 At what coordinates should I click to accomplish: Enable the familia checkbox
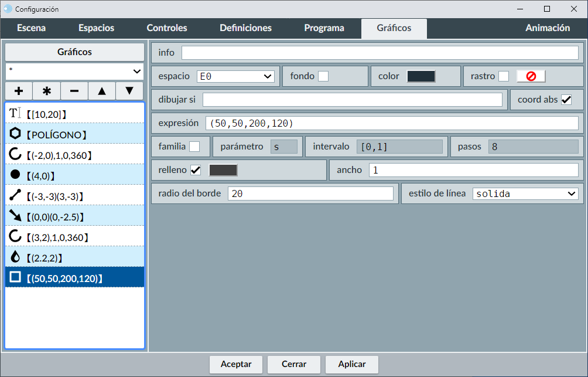click(194, 147)
